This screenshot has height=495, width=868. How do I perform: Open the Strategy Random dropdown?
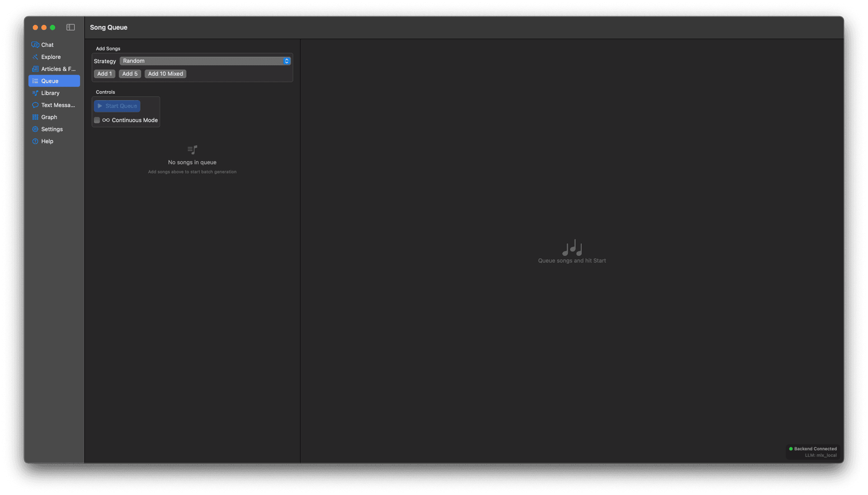tap(205, 61)
